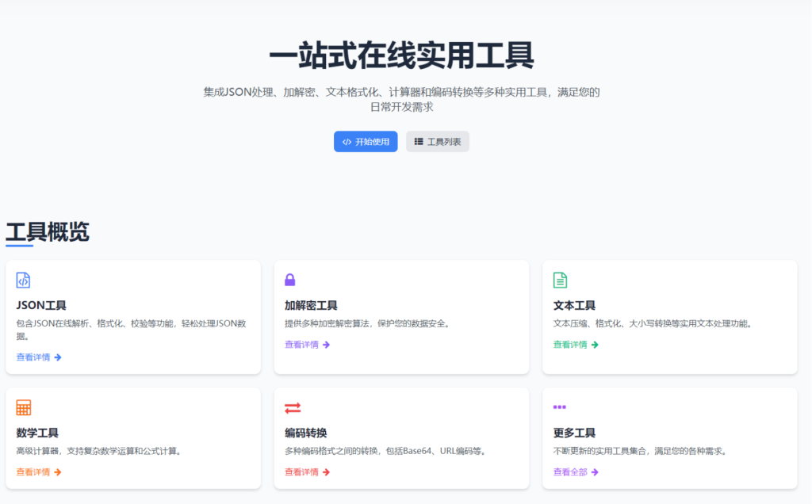Screen dimensions: 812x504
Task: Select the 加解密工具 card heading
Action: pos(311,305)
